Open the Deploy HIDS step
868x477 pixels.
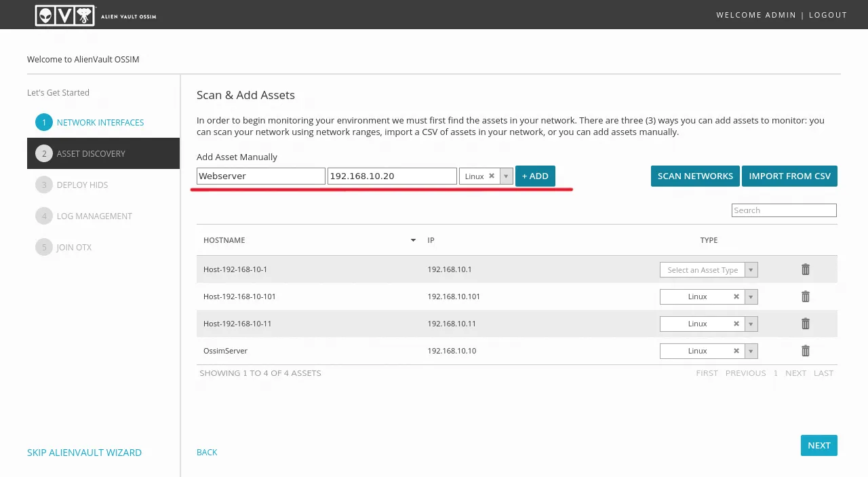[x=82, y=185]
